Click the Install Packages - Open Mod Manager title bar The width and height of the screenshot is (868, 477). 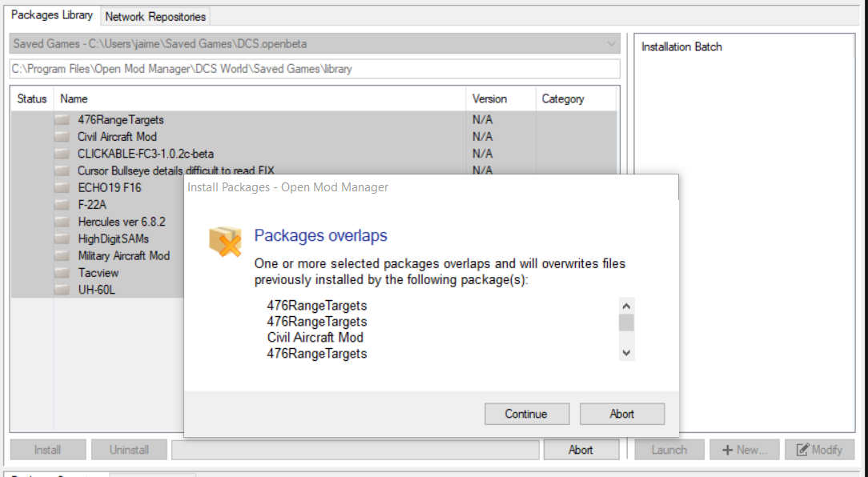pyautogui.click(x=432, y=187)
